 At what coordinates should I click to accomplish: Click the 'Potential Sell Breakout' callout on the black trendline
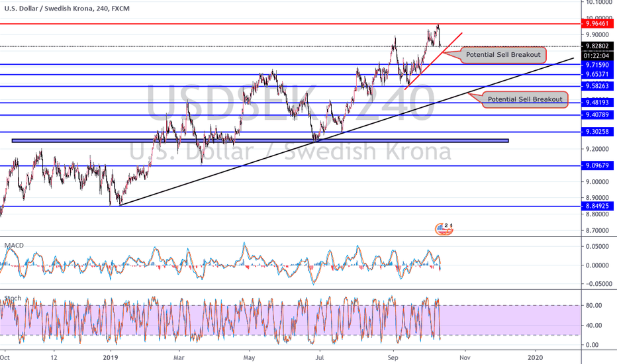click(x=525, y=99)
